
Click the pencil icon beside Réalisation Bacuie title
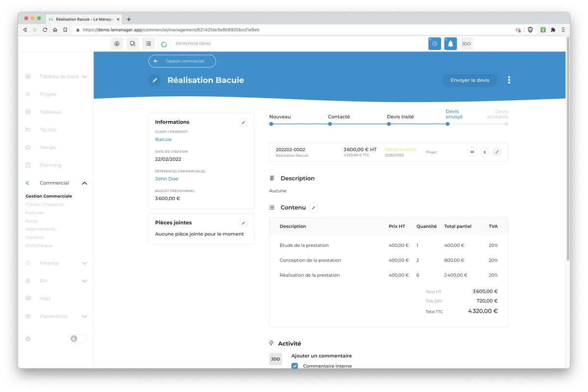click(155, 80)
